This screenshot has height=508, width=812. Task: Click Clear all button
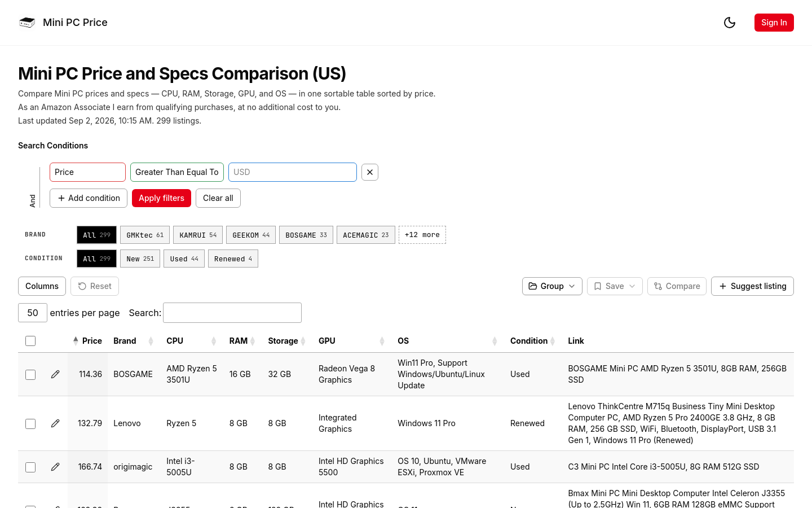pos(218,198)
